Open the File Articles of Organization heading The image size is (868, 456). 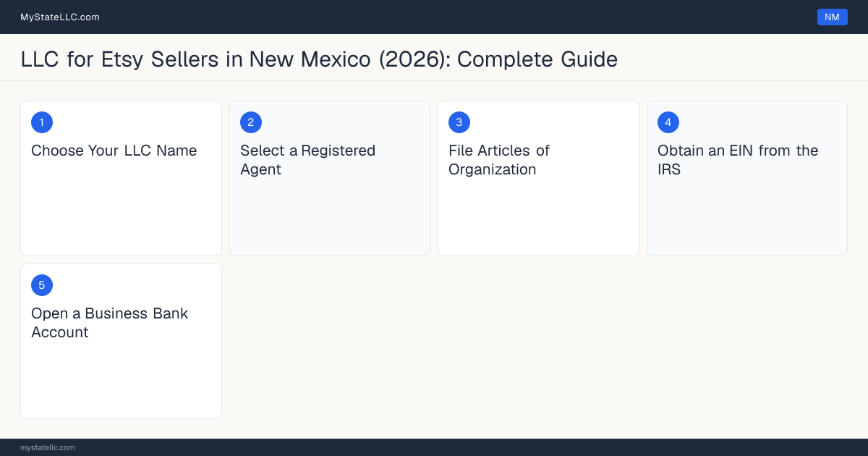click(x=499, y=160)
